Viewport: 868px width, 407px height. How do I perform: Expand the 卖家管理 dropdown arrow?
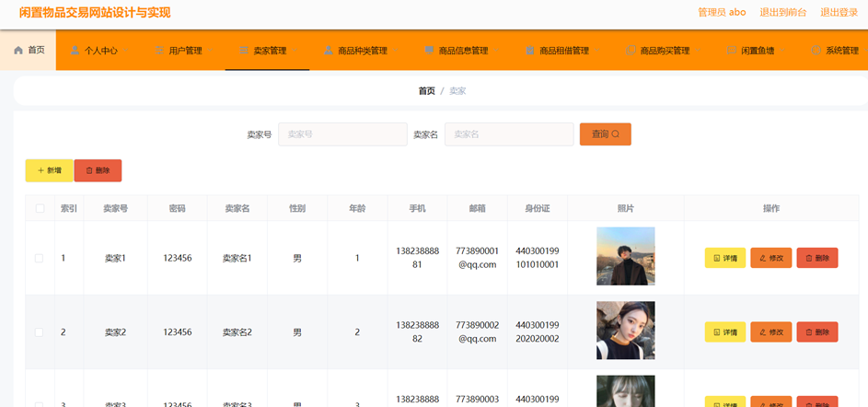pyautogui.click(x=295, y=51)
